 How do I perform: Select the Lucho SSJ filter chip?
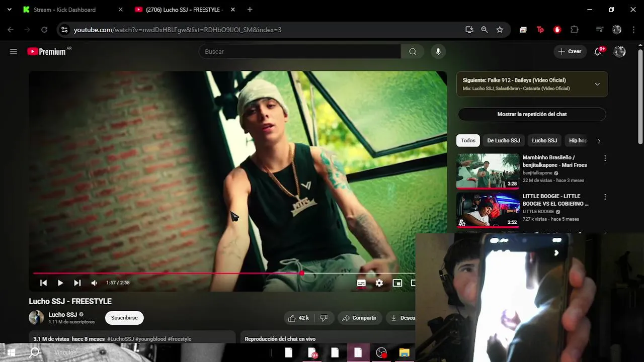(544, 141)
